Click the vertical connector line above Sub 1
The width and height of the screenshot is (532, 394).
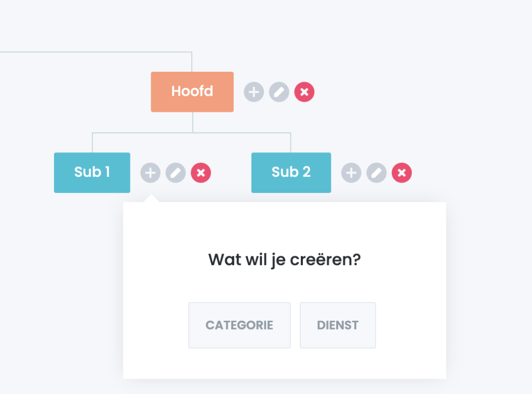click(x=92, y=142)
